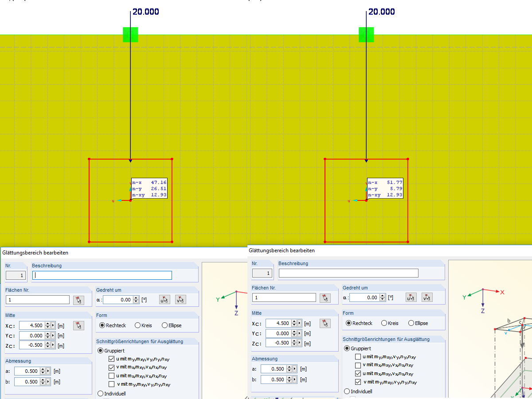Open the flyout arrow beside dimension a in right dialog
Screen dimensions: 532x399
point(294,369)
